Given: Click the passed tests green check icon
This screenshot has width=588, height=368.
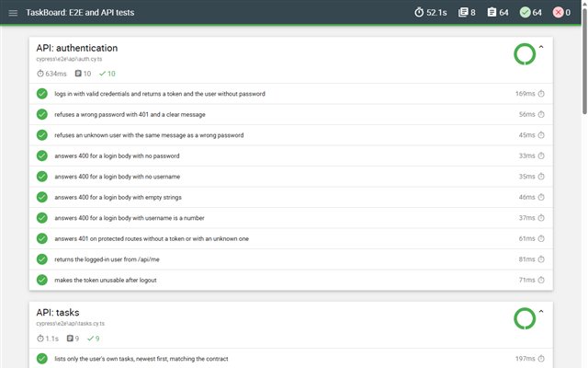Looking at the screenshot, I should [525, 12].
